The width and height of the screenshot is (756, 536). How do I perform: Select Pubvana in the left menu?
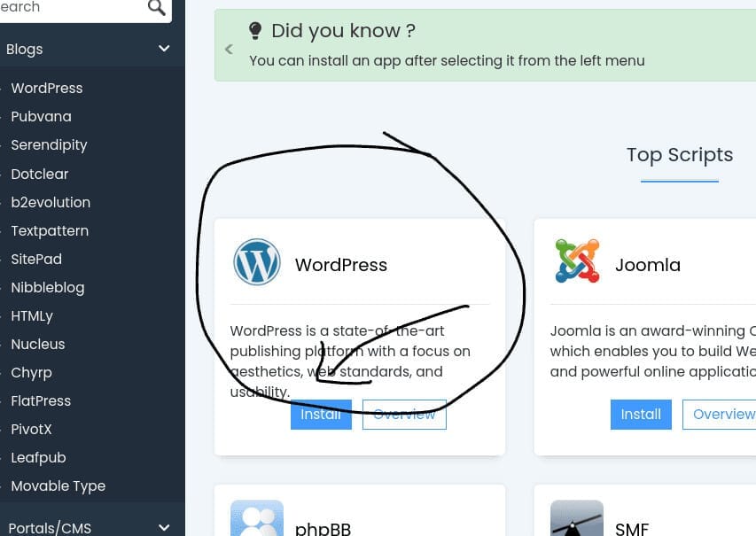click(x=41, y=117)
